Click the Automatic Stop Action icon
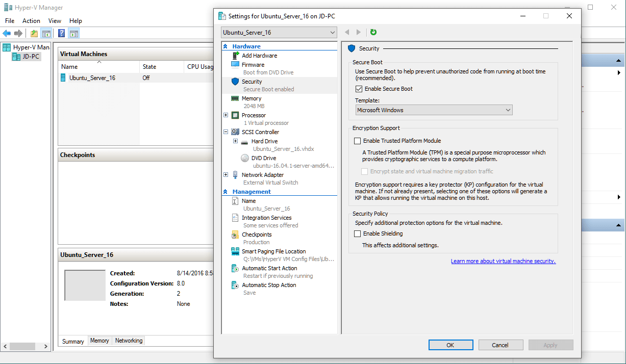The image size is (626, 364). 235,285
